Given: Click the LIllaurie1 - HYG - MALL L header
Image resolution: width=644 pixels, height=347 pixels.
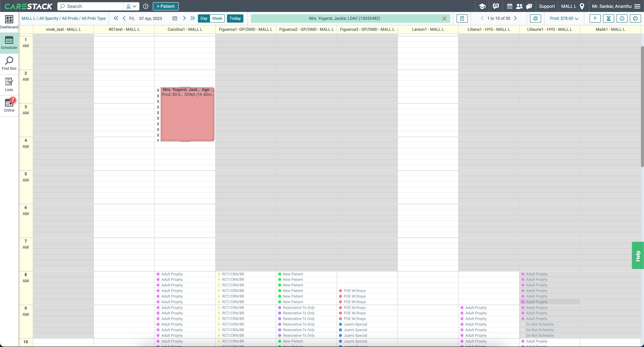Looking at the screenshot, I should [x=550, y=29].
